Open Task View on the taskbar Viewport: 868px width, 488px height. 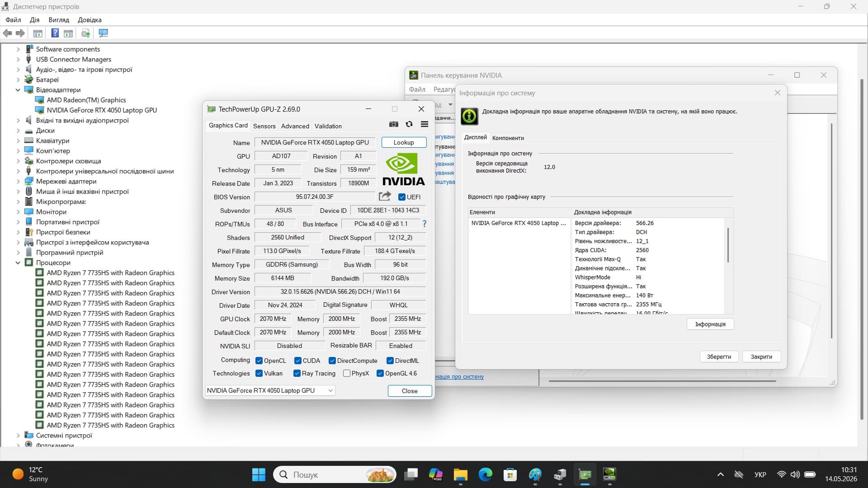pos(411,474)
